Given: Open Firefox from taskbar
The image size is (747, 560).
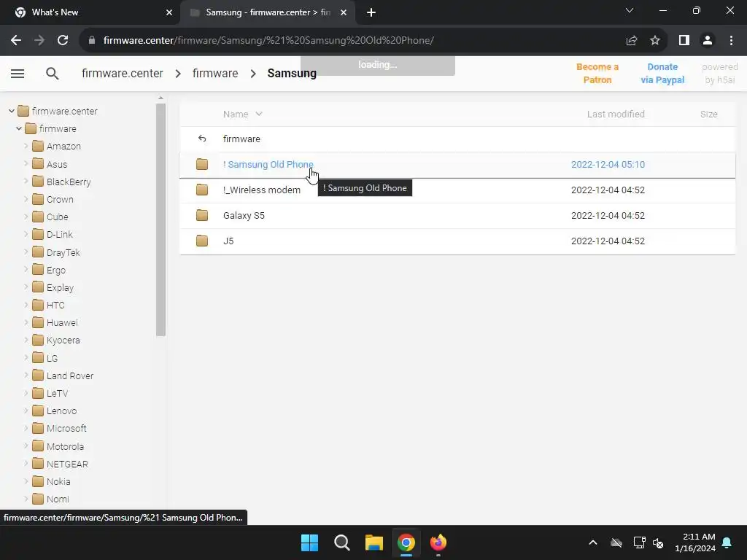Looking at the screenshot, I should 438,542.
